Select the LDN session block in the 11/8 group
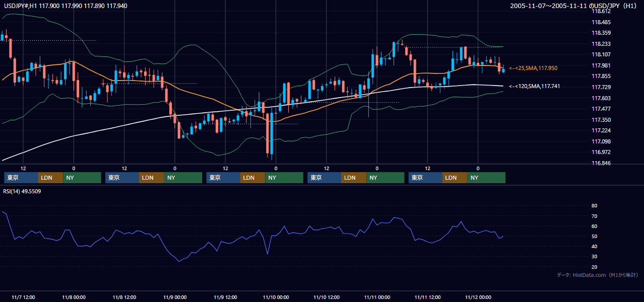This screenshot has width=644, height=302. pyautogui.click(x=152, y=178)
